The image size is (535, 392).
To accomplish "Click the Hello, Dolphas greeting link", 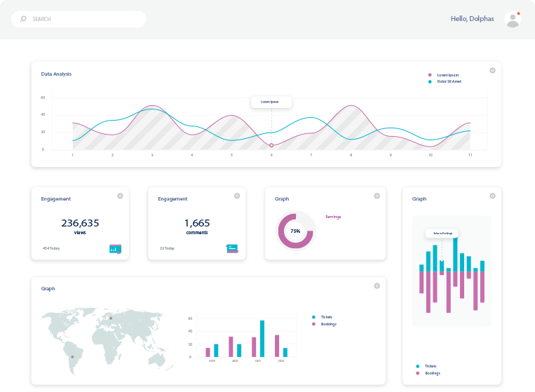I will [472, 19].
